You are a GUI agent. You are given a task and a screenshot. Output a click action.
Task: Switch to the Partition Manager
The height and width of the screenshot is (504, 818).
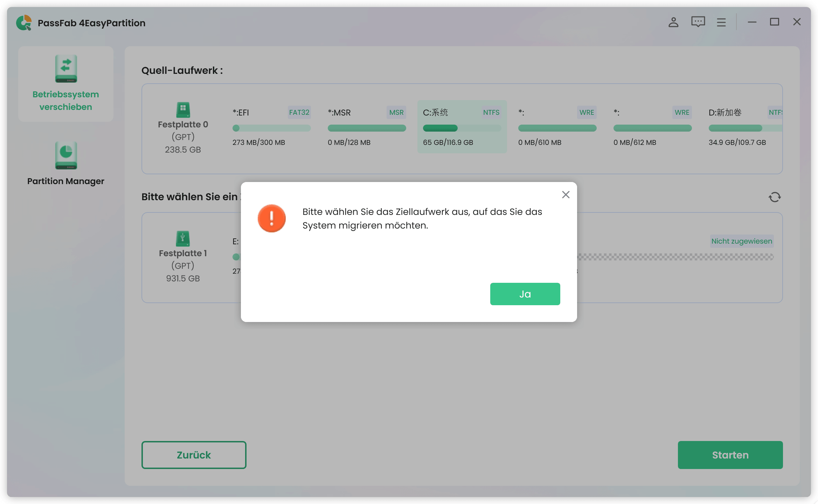coord(66,164)
